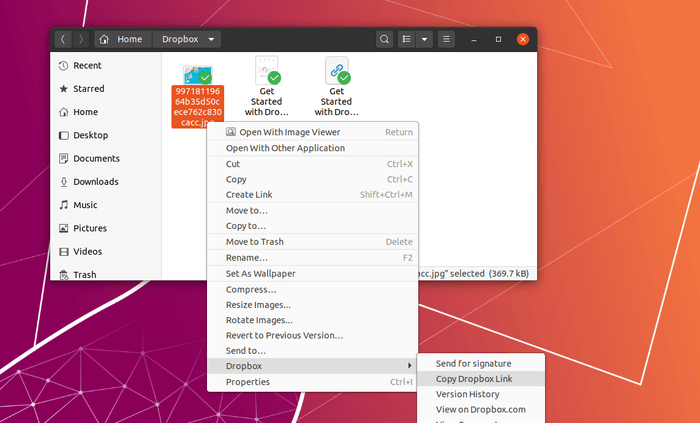Open Recent in the sidebar
700x423 pixels.
[106, 66]
